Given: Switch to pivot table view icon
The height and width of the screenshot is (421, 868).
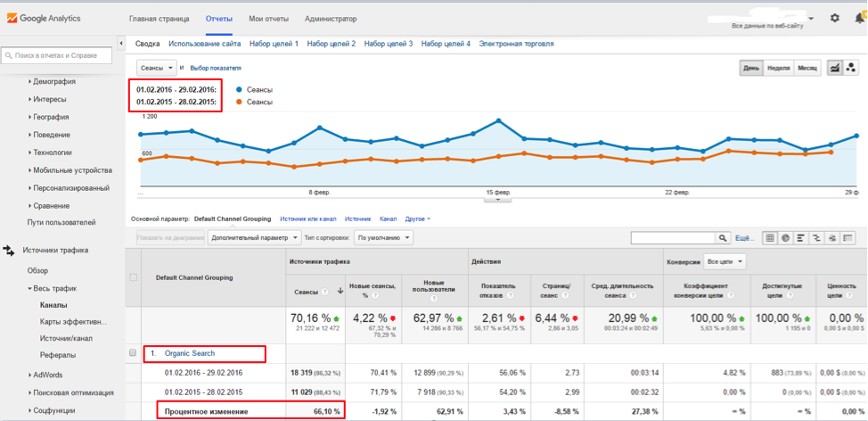Looking at the screenshot, I should (848, 237).
